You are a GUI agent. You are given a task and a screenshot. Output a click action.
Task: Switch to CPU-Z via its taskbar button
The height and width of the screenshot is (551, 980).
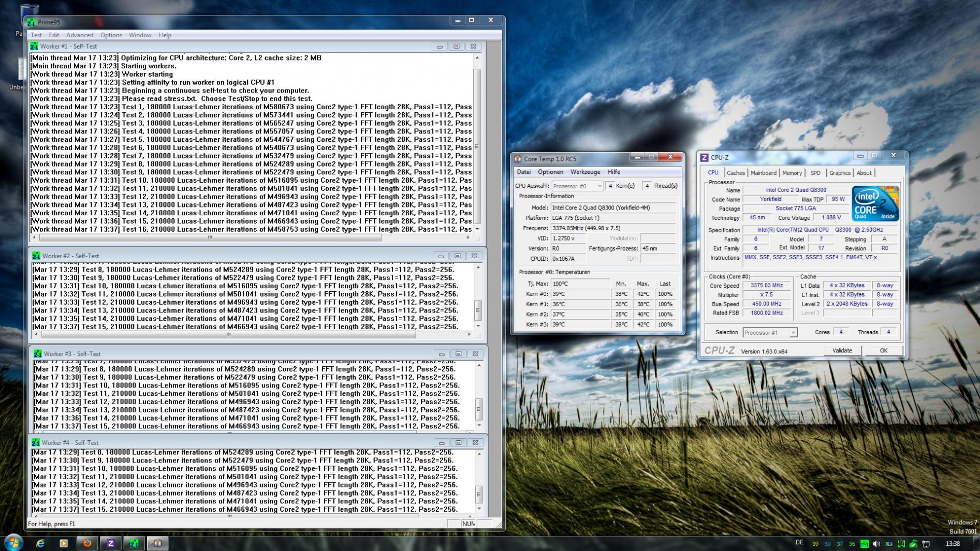tap(110, 543)
